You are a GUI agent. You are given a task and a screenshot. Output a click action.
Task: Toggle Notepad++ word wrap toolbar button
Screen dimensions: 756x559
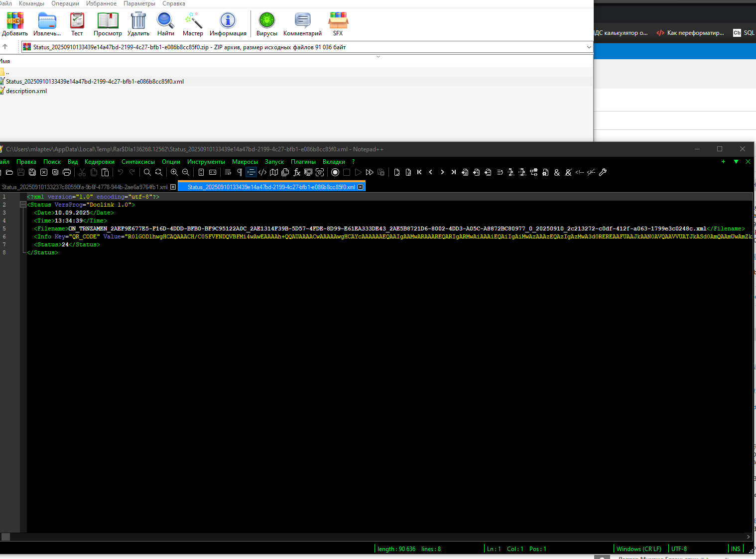point(228,172)
